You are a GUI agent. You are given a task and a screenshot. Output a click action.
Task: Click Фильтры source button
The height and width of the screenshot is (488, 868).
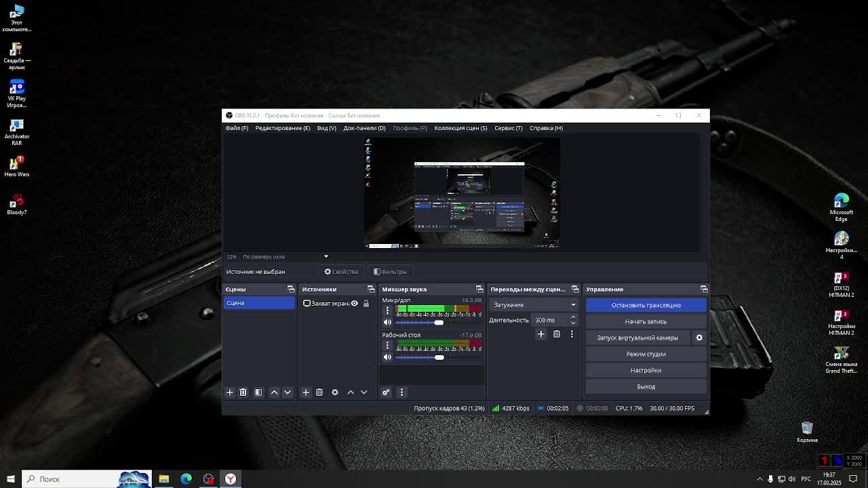(390, 271)
